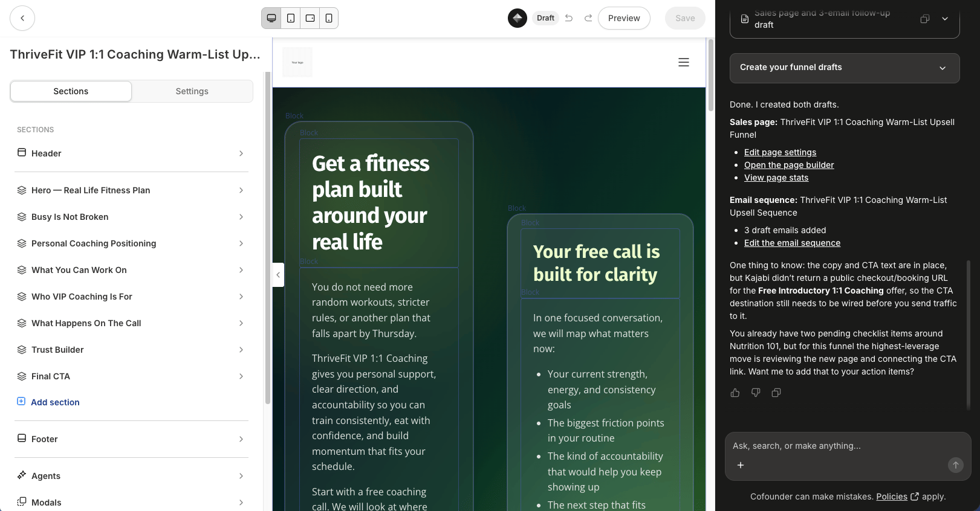Expand the Agents chevron
This screenshot has width=980, height=511.
(241, 476)
